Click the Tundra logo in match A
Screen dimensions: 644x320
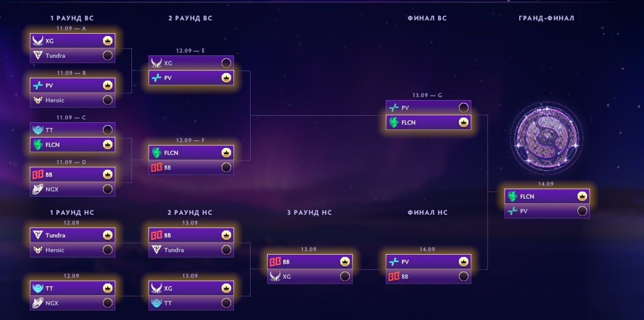(x=38, y=55)
